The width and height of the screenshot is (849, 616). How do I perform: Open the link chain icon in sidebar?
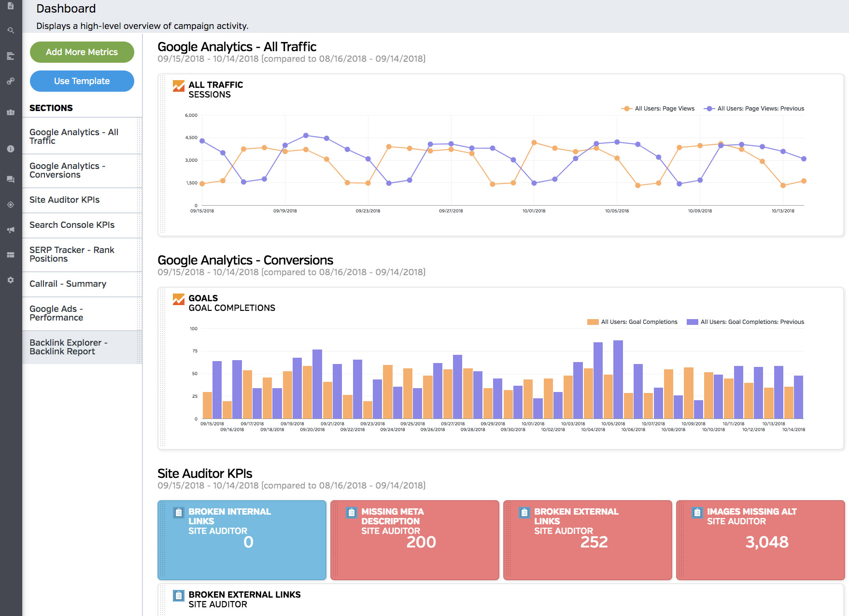click(x=11, y=81)
